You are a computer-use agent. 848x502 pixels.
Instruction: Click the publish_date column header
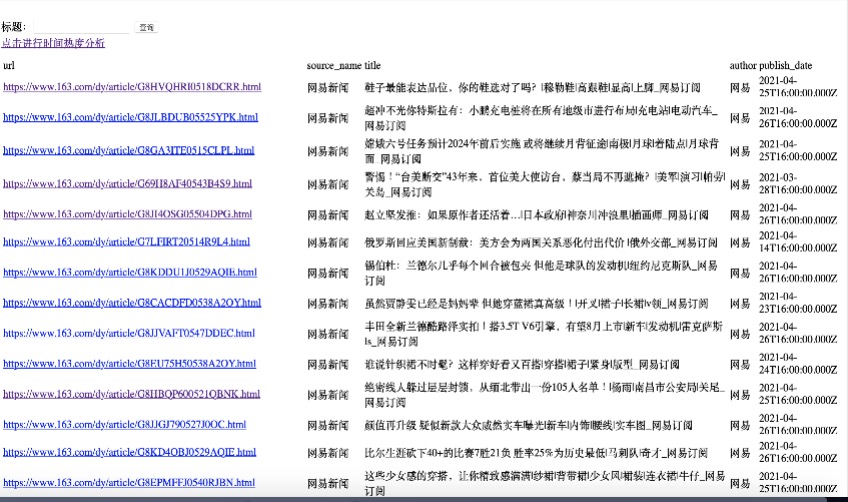786,65
